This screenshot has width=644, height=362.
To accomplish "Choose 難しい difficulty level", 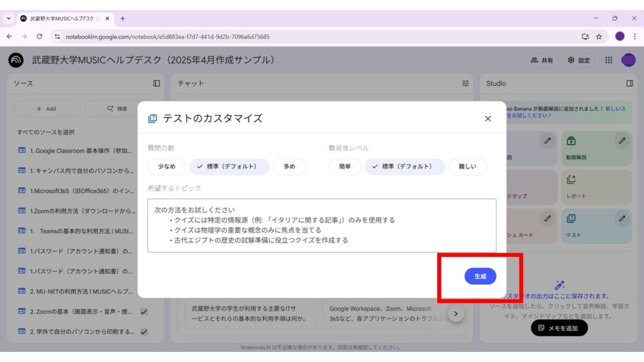I will click(x=467, y=167).
